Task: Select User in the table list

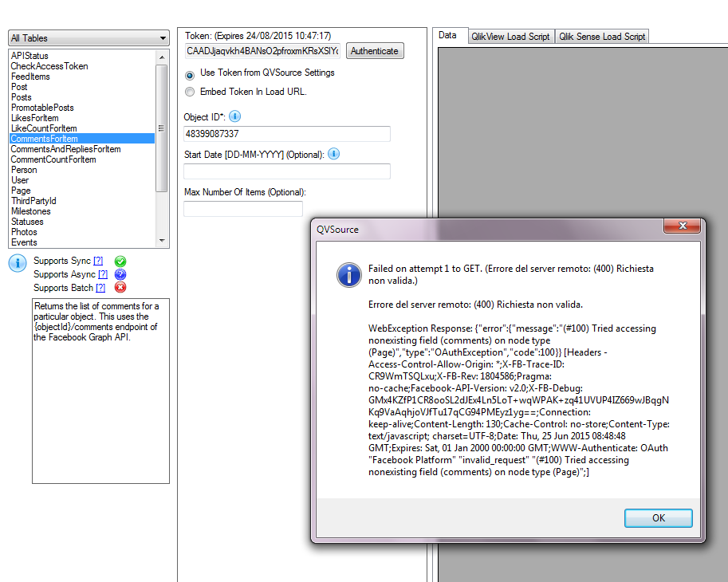Action: tap(82, 180)
